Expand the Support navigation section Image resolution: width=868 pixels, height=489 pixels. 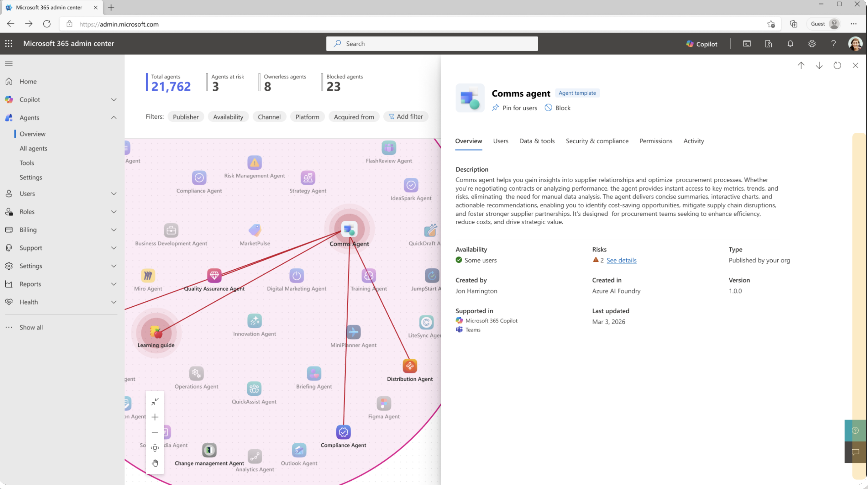(114, 248)
